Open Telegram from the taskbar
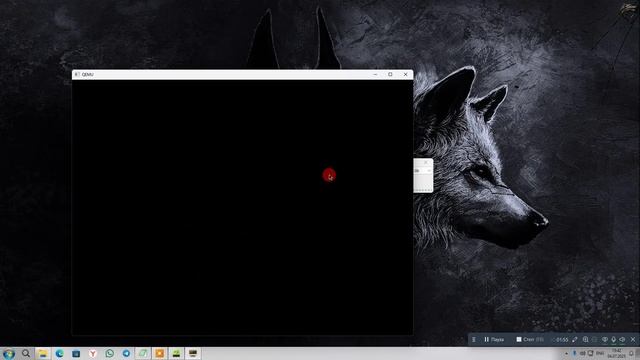The image size is (640, 360). [126, 353]
